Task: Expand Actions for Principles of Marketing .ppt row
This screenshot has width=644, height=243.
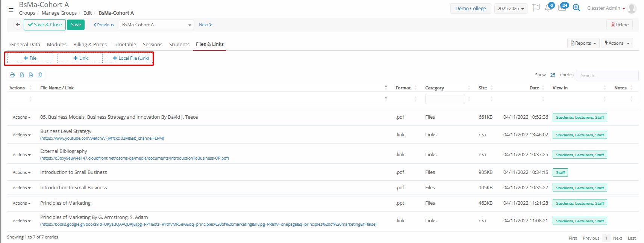Action: click(21, 203)
